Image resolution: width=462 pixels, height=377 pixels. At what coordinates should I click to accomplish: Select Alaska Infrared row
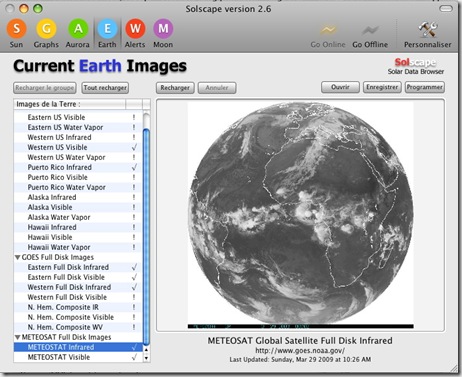78,197
